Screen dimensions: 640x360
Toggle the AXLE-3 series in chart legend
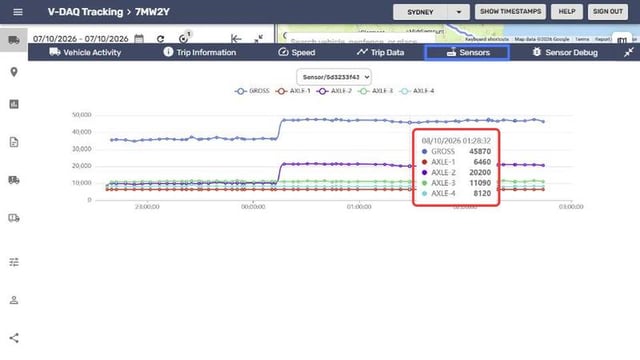tap(376, 91)
